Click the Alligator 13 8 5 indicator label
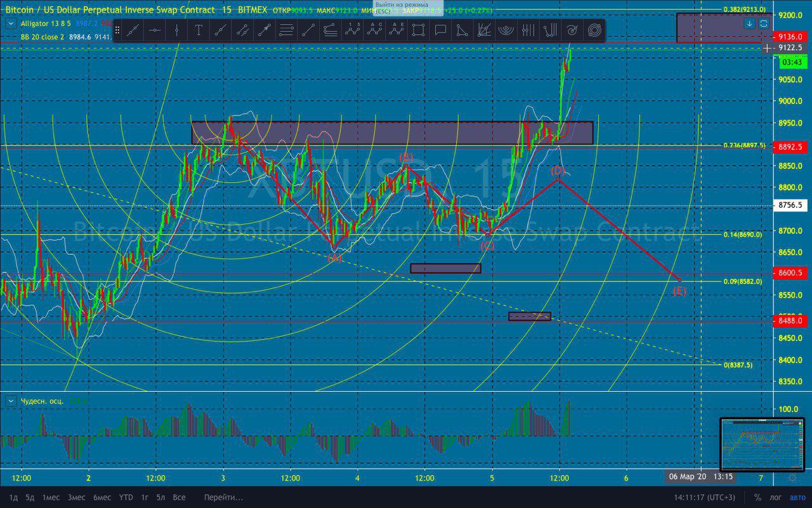The image size is (812, 508). click(47, 23)
